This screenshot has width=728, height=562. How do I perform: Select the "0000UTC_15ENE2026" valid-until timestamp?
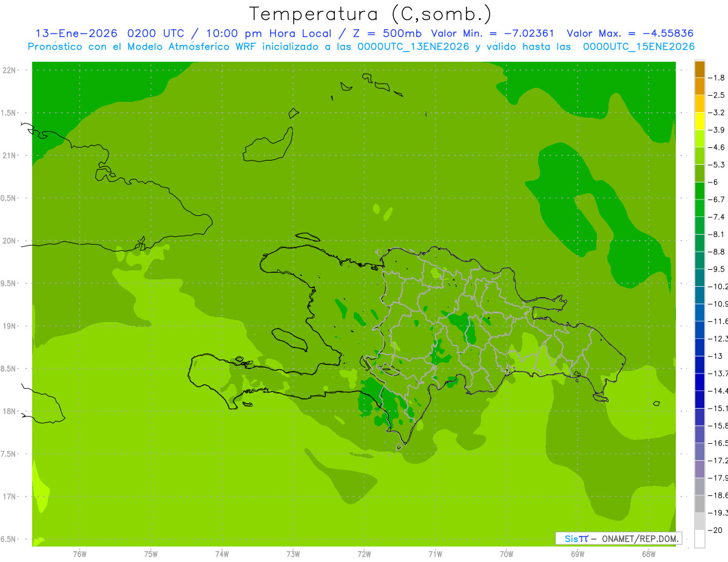(x=639, y=47)
